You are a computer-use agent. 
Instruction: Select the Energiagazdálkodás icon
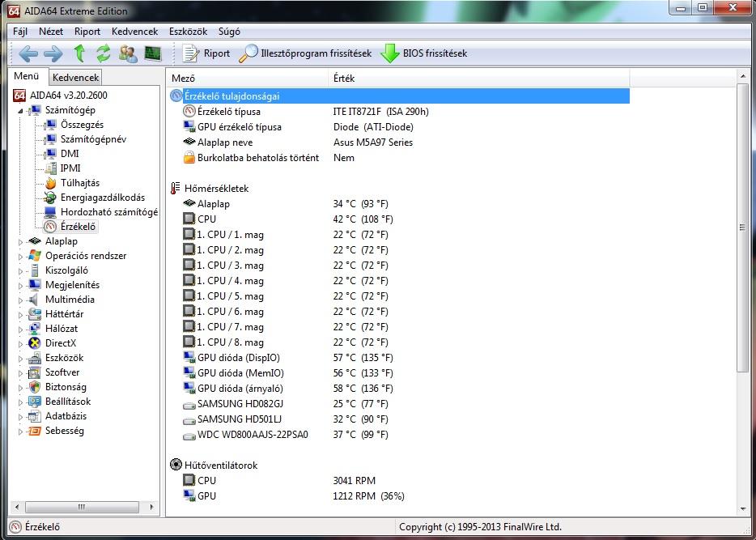[x=50, y=198]
